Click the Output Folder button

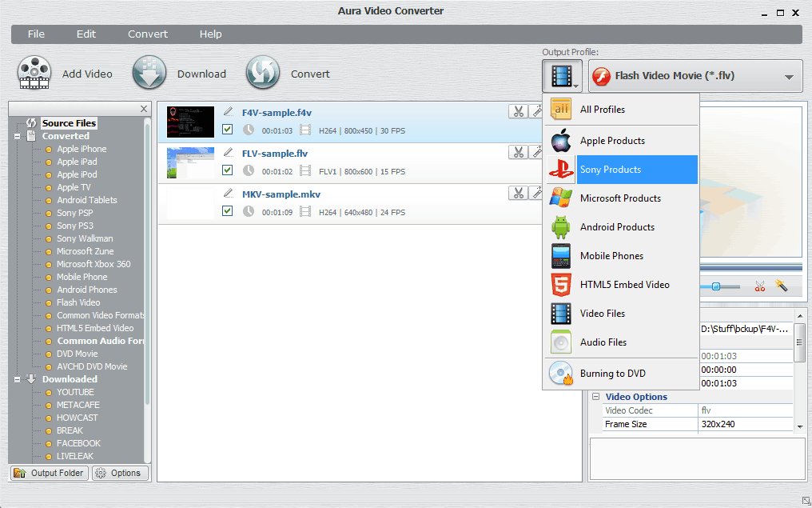click(x=50, y=474)
